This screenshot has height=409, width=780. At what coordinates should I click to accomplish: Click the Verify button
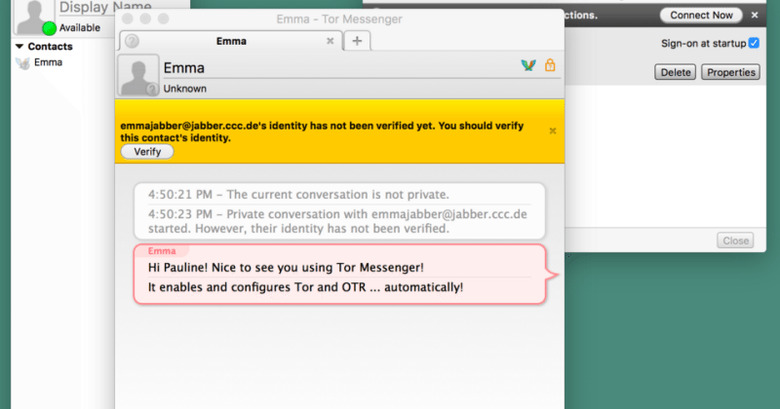point(147,152)
